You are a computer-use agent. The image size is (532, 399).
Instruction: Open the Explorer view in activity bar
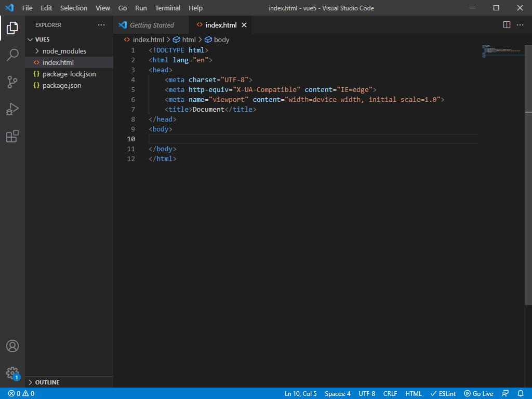click(12, 28)
